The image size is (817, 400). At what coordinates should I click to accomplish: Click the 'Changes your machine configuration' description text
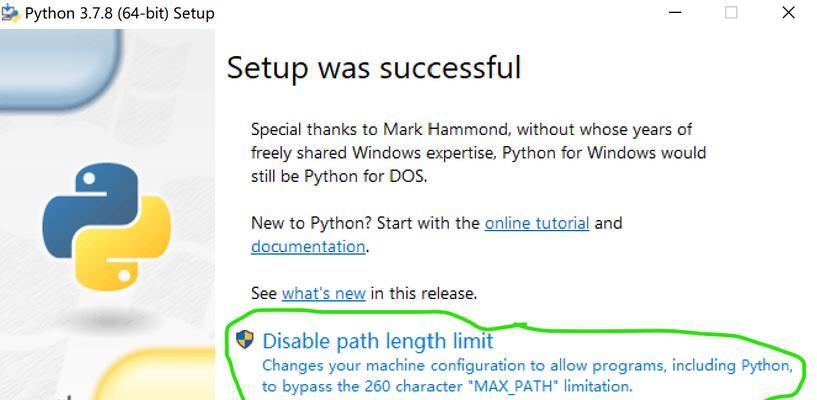click(527, 376)
